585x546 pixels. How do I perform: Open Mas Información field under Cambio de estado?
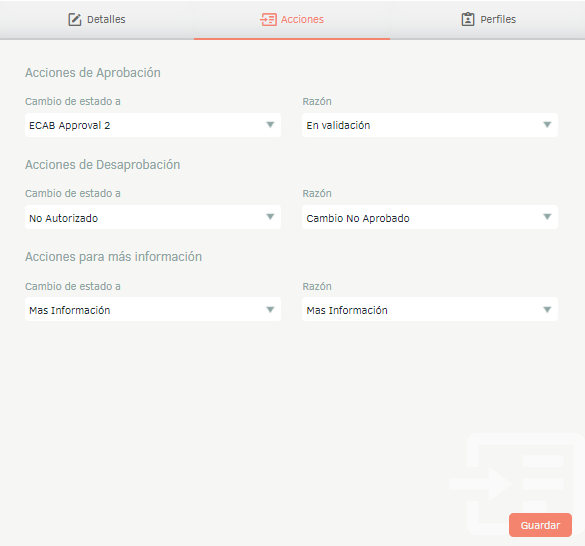(153, 309)
